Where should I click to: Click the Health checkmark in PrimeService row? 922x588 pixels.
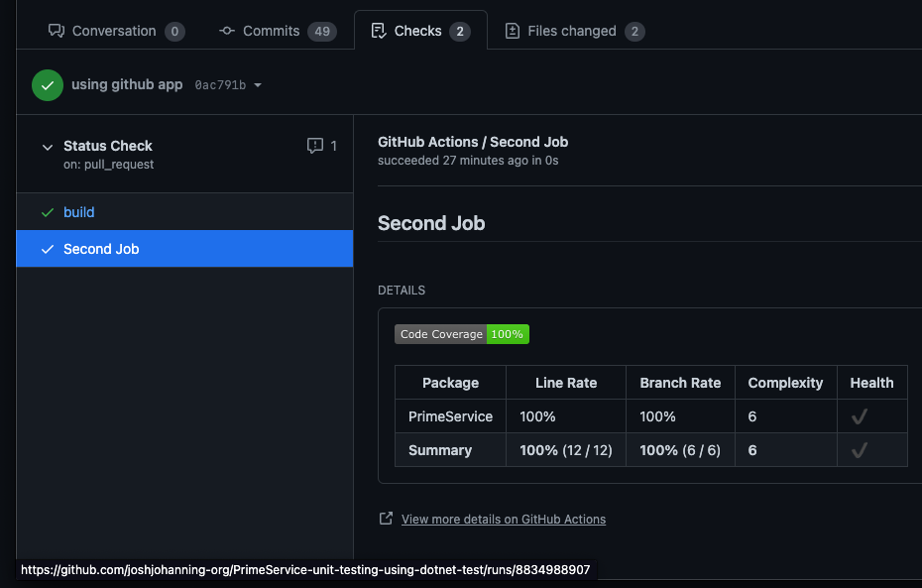tap(859, 416)
